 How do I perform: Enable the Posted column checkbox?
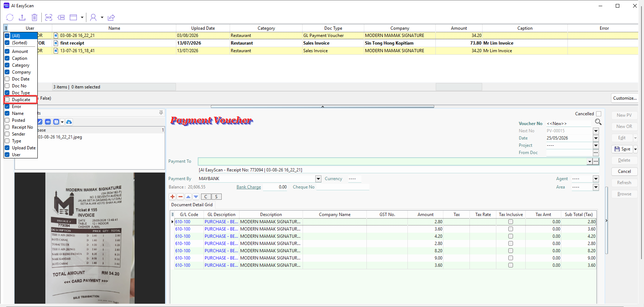coord(7,120)
